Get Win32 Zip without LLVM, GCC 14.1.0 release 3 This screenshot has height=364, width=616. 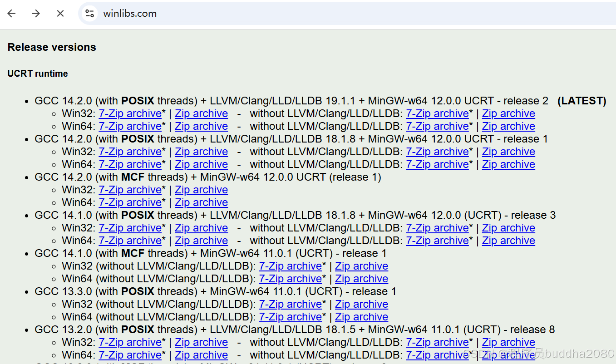(x=509, y=228)
